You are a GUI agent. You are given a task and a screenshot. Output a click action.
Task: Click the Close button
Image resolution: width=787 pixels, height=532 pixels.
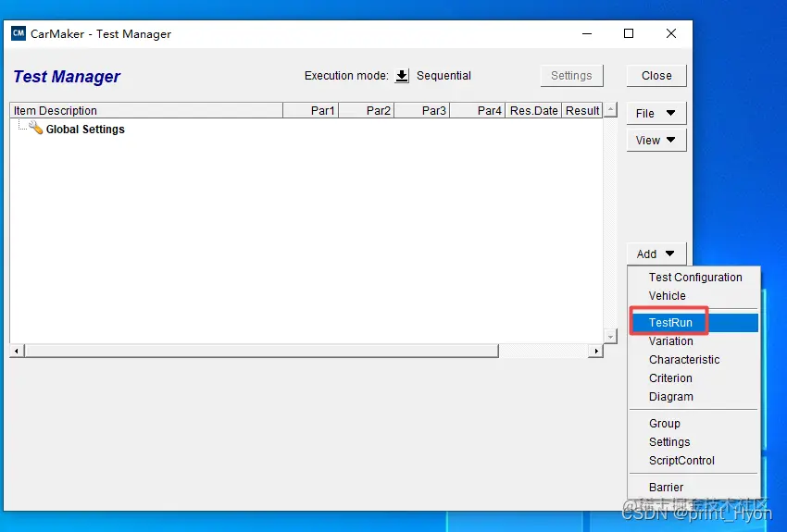[x=656, y=76]
